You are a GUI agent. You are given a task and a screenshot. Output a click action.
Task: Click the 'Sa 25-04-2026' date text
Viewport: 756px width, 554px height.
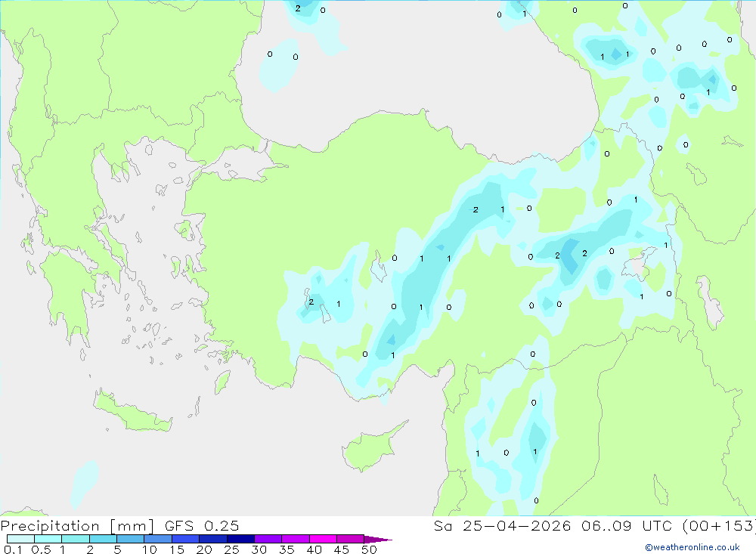tap(503, 526)
